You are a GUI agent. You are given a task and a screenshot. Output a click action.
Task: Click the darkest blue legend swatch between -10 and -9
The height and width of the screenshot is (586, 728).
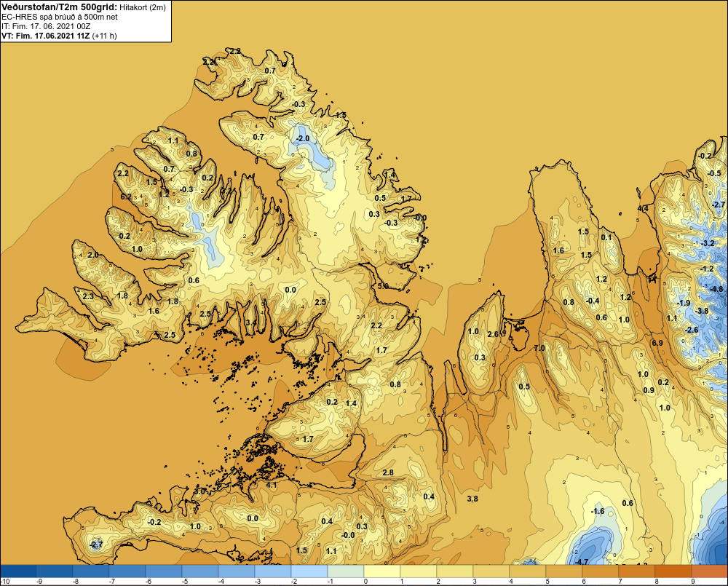tap(18, 570)
